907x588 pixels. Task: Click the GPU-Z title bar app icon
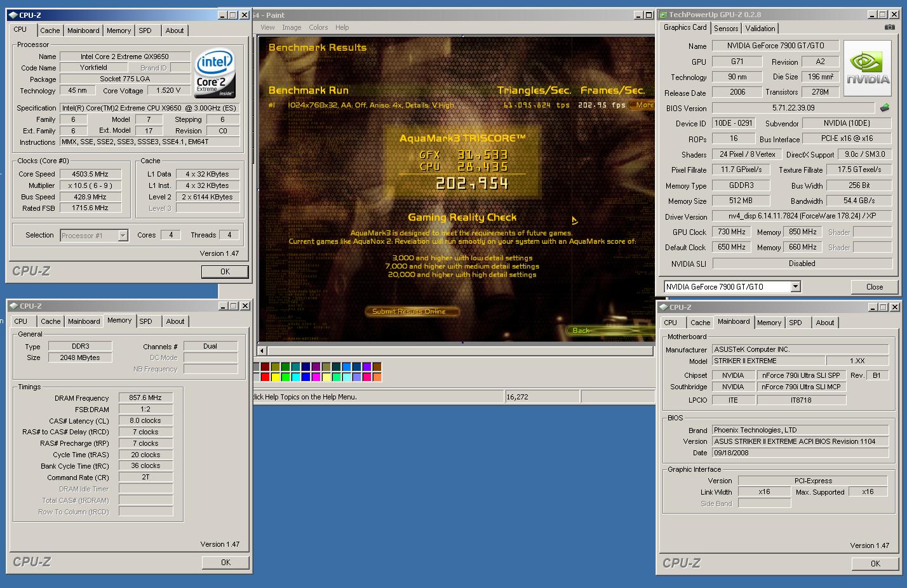click(663, 15)
